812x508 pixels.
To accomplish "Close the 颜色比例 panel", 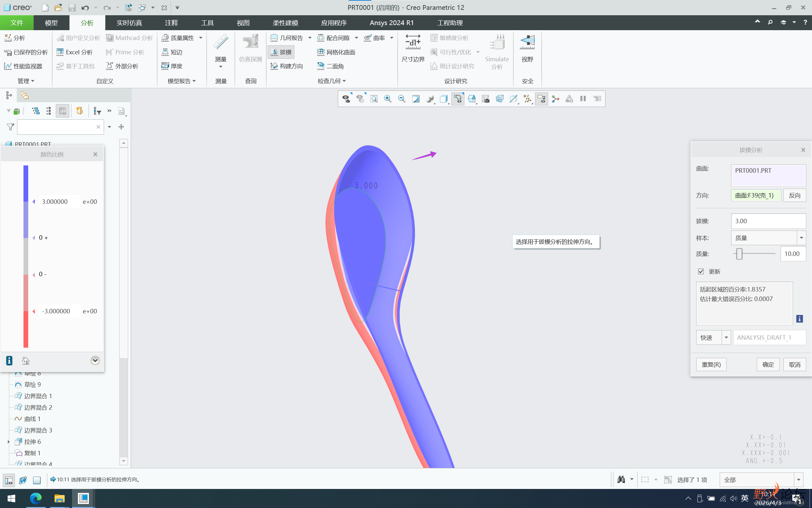I will tap(95, 154).
